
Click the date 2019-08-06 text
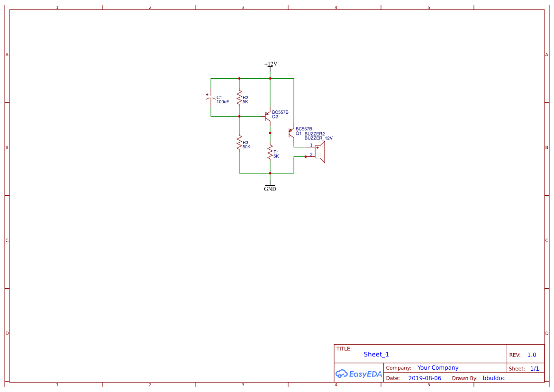point(425,378)
